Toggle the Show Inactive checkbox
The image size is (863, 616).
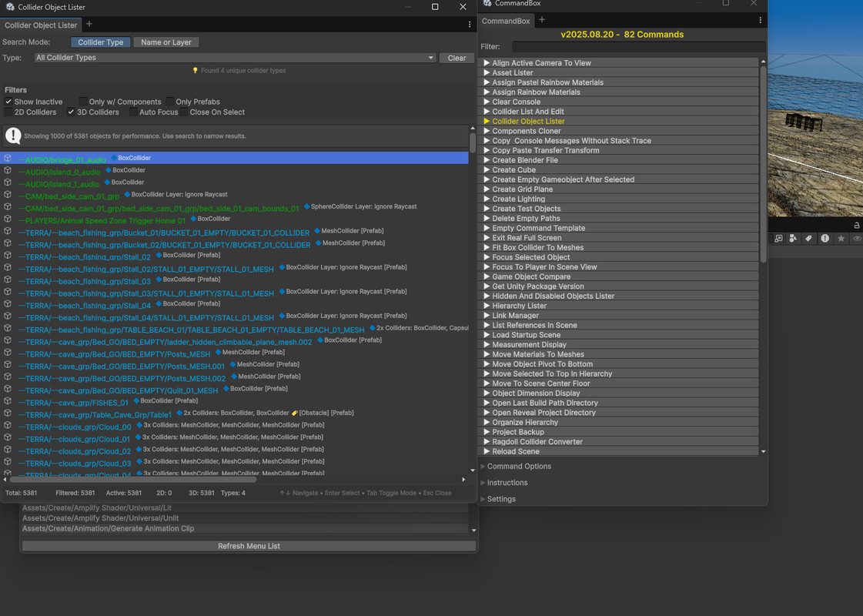(8, 102)
